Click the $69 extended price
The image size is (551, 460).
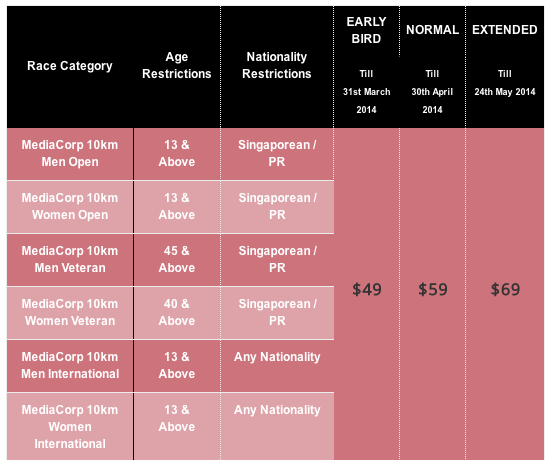505,289
